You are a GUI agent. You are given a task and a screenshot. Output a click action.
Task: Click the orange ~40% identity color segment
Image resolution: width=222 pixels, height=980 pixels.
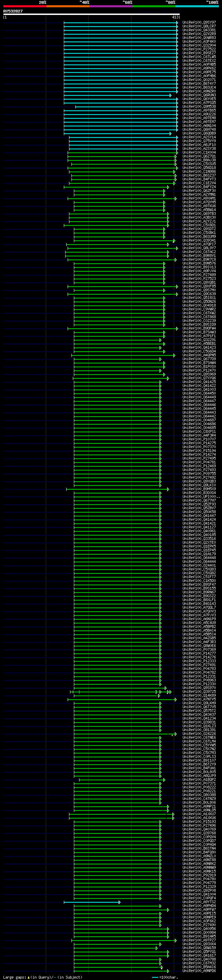[68, 6]
